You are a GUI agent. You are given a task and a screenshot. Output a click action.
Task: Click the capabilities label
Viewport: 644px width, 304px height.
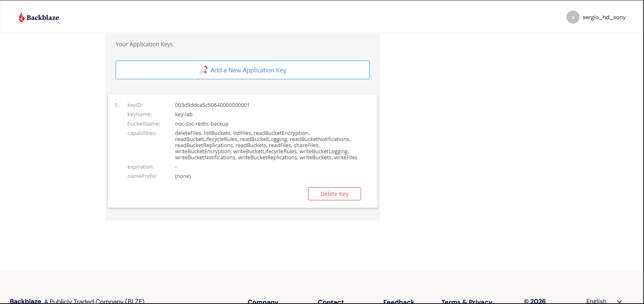pos(142,133)
